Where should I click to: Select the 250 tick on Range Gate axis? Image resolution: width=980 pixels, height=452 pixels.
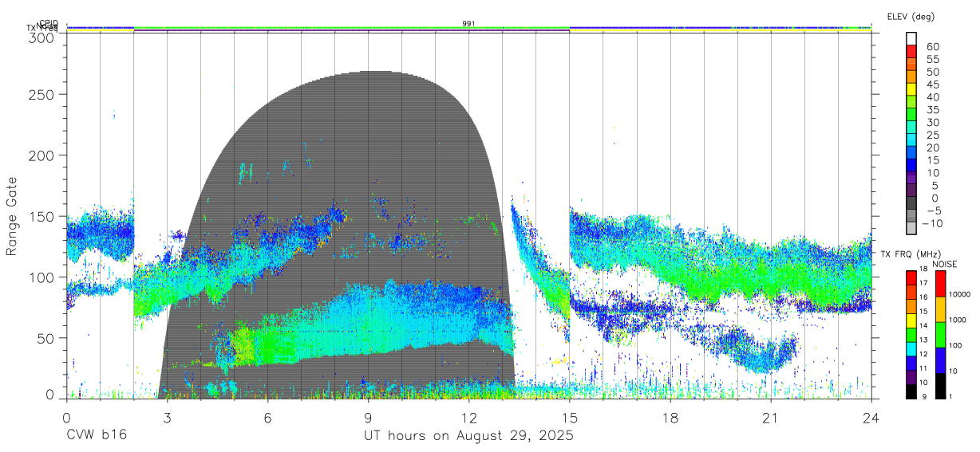(x=41, y=94)
